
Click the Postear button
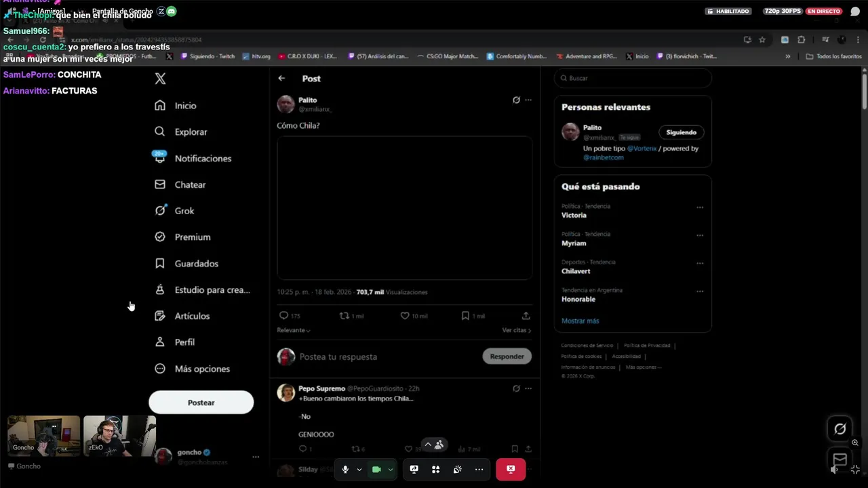(201, 403)
